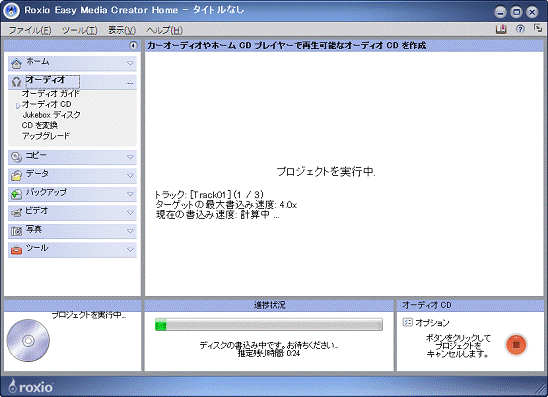Viewport: 548px width, 397px height.
Task: Select オーディオ CD in the sidebar
Action: pyautogui.click(x=46, y=104)
